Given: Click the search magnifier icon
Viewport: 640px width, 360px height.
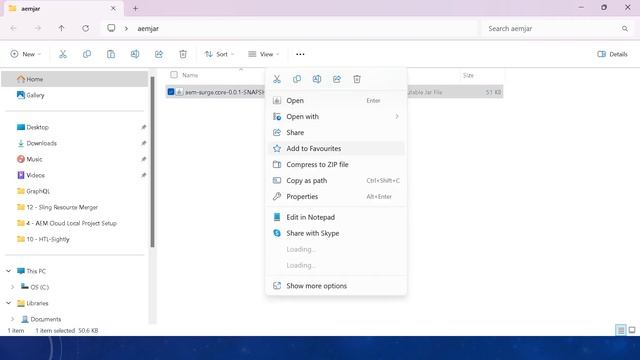Looking at the screenshot, I should (x=625, y=29).
